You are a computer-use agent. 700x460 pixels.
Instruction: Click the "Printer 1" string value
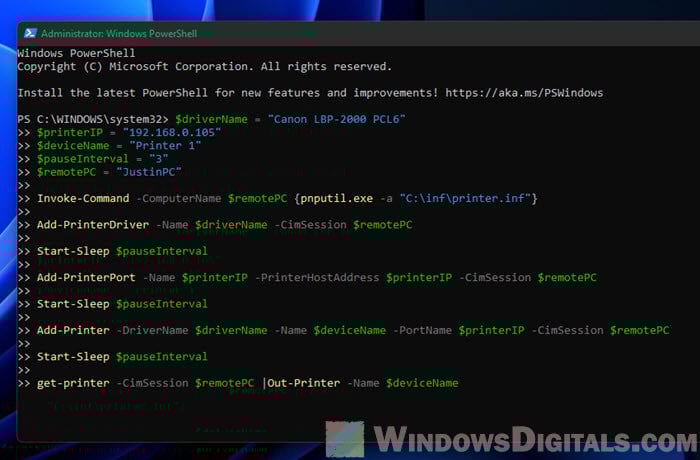click(165, 146)
